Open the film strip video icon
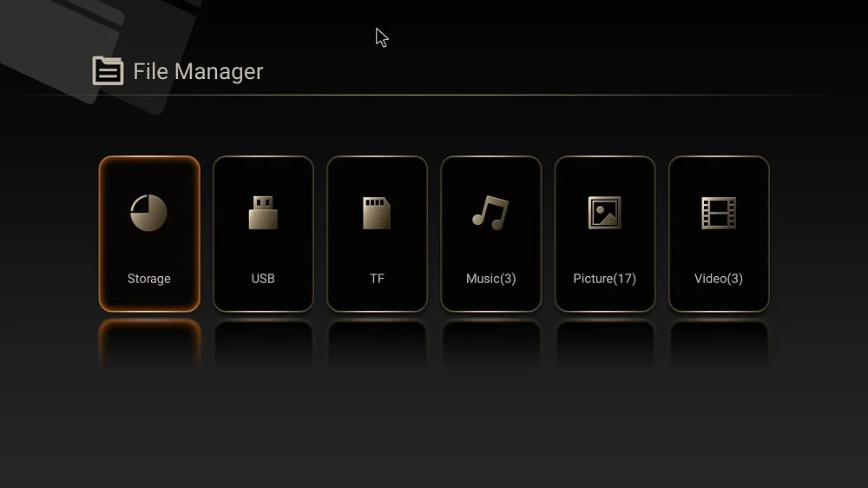This screenshot has height=488, width=868. click(x=719, y=213)
